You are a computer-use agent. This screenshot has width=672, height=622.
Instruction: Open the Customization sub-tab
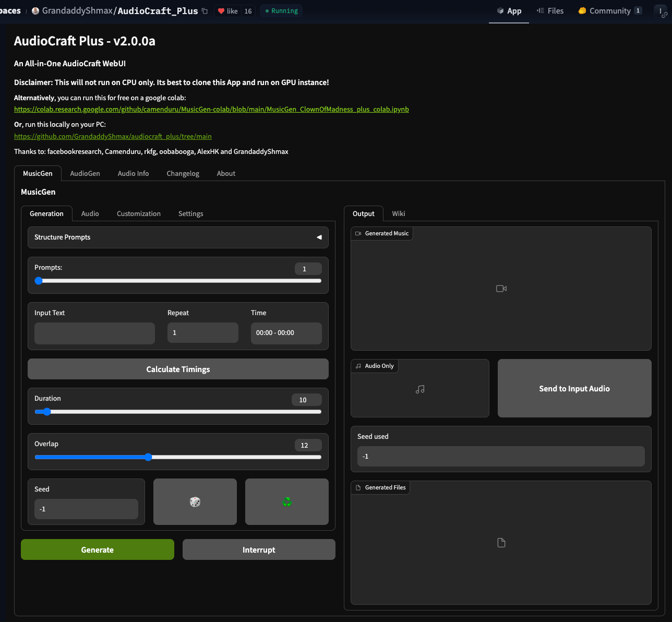(139, 213)
